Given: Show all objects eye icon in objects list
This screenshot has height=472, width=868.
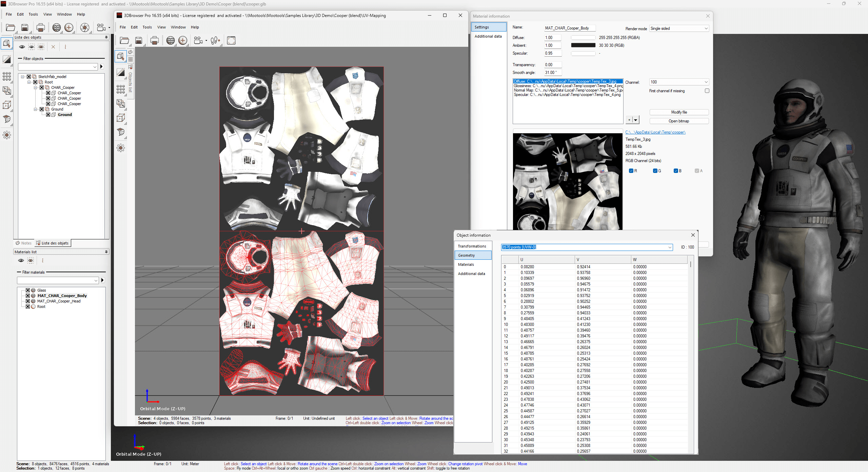Looking at the screenshot, I should (x=22, y=47).
